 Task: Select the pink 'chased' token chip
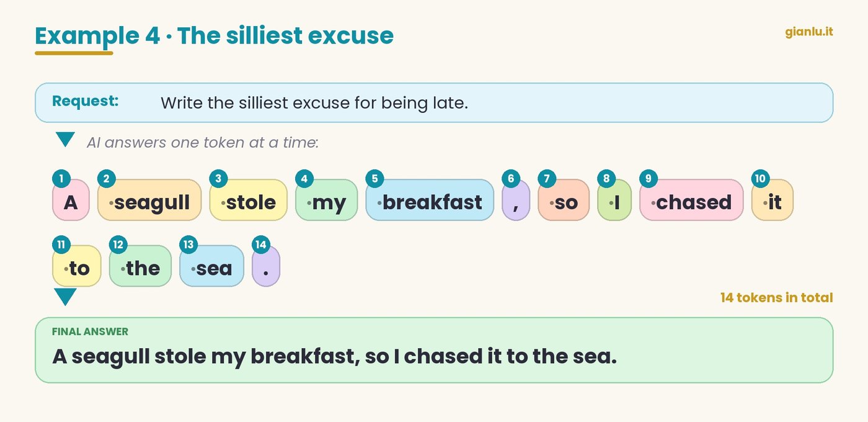pyautogui.click(x=691, y=200)
